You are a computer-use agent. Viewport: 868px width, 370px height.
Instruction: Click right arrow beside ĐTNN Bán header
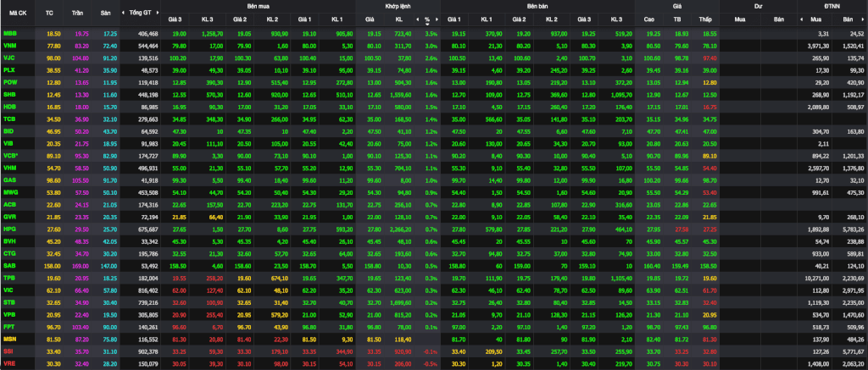tap(865, 19)
